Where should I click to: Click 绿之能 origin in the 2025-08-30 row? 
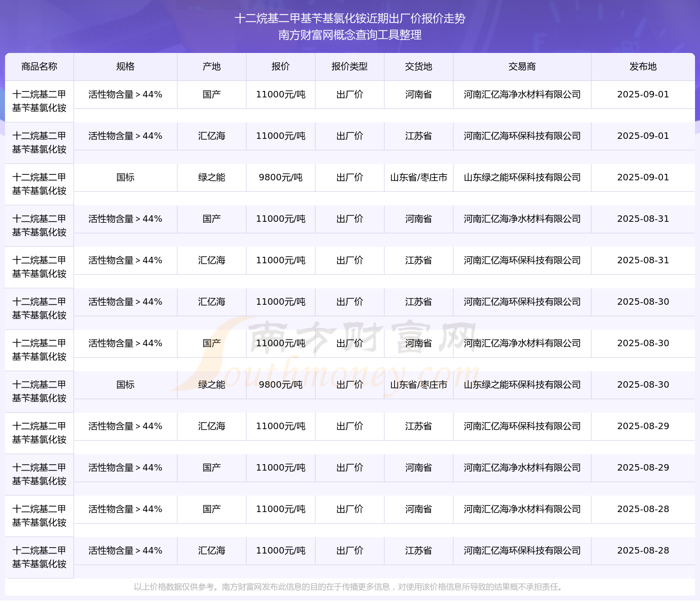pos(211,385)
